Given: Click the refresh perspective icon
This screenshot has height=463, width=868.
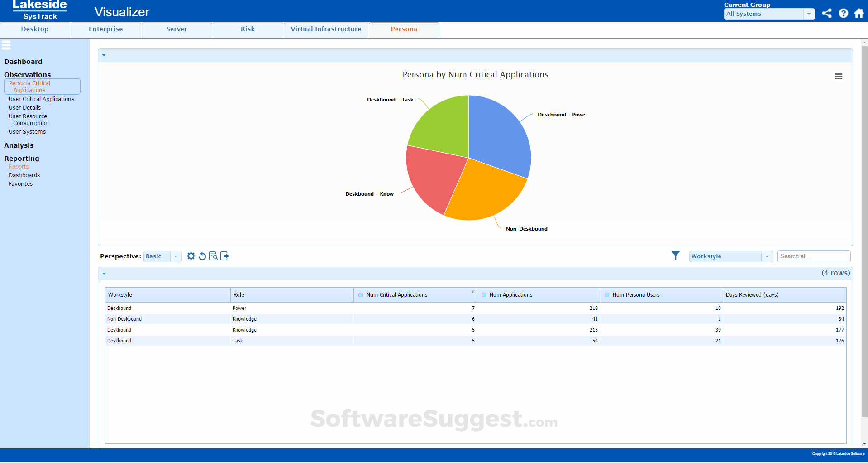Looking at the screenshot, I should pyautogui.click(x=202, y=256).
